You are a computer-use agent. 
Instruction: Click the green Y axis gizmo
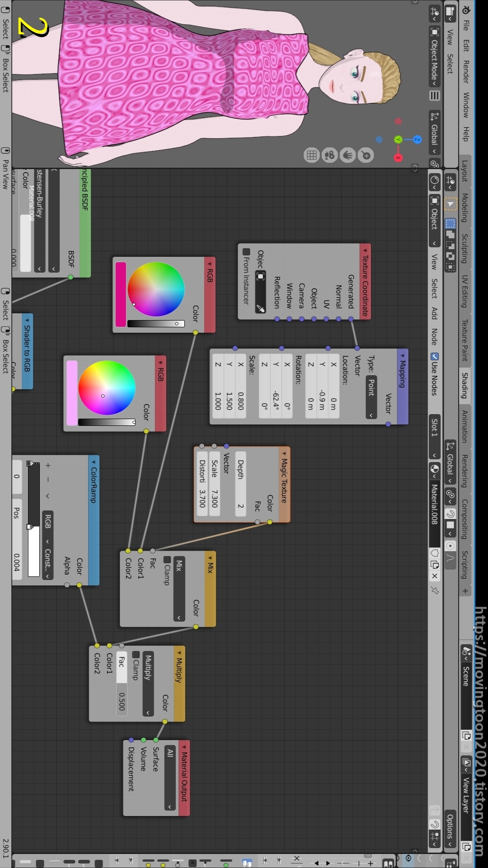(398, 139)
